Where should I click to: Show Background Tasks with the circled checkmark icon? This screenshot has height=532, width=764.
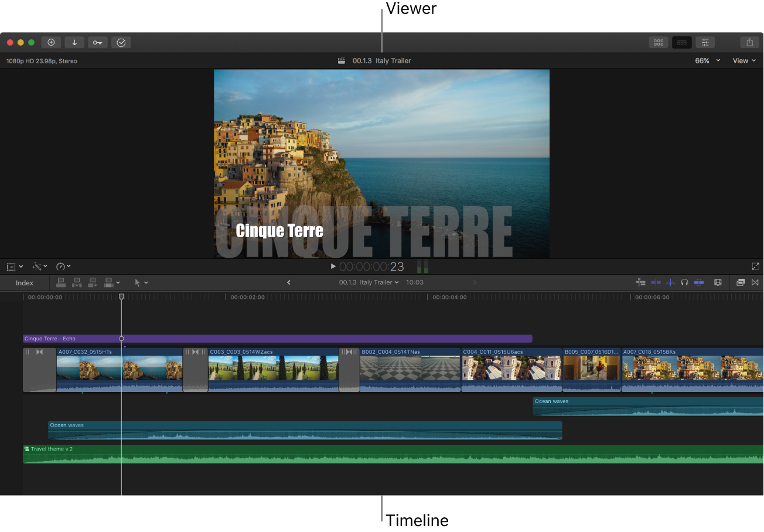(x=121, y=42)
